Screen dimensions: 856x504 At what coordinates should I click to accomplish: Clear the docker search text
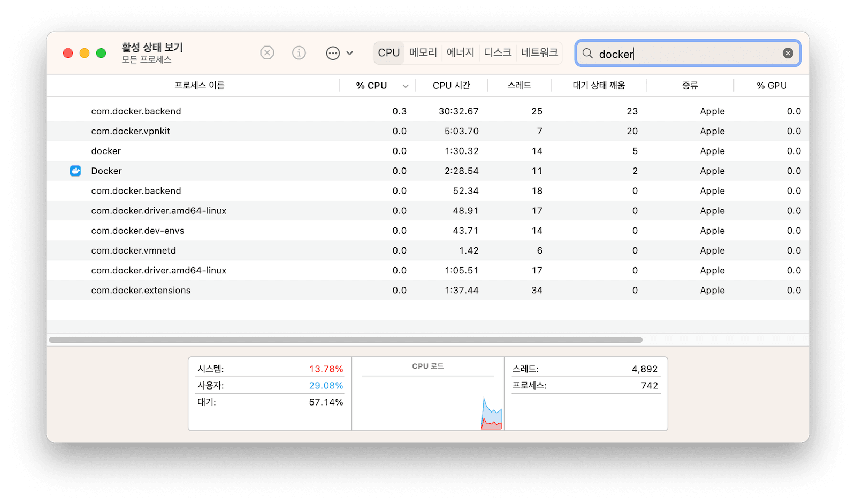tap(788, 53)
